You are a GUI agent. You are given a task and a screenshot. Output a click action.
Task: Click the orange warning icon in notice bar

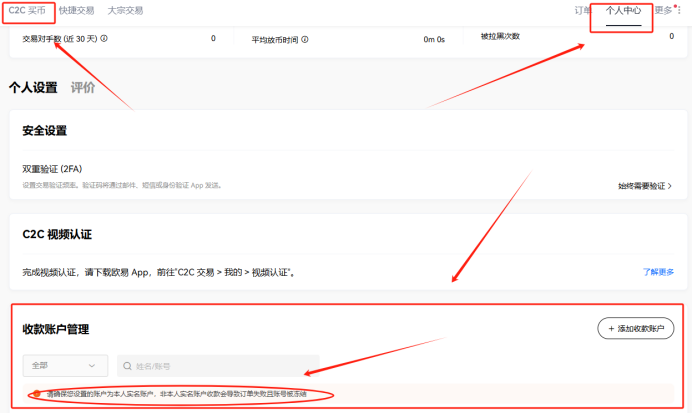click(x=36, y=394)
